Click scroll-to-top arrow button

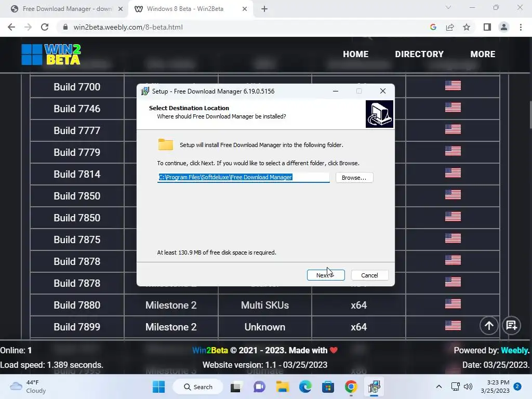(x=489, y=326)
